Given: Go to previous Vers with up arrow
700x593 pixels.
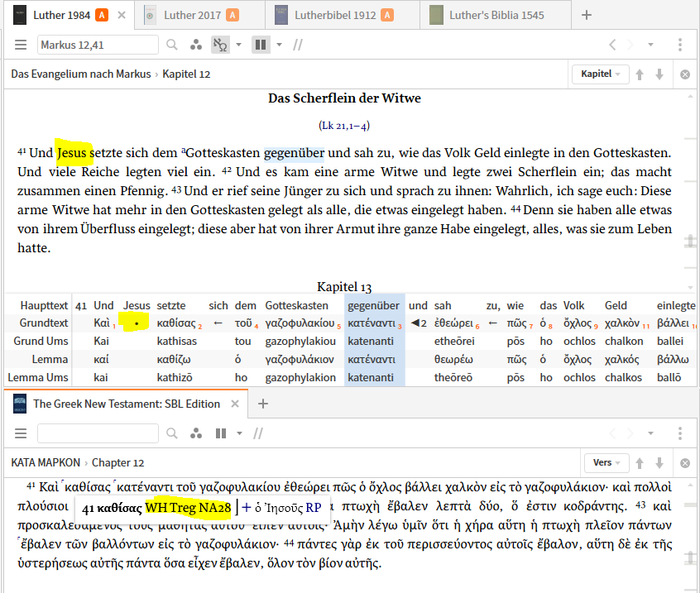Looking at the screenshot, I should 640,463.
